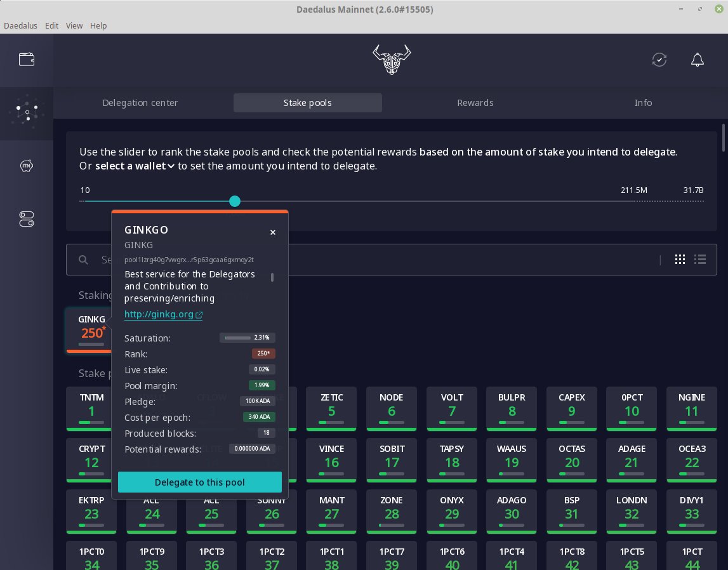Select the Stake pools tab
The width and height of the screenshot is (728, 570).
pyautogui.click(x=307, y=103)
